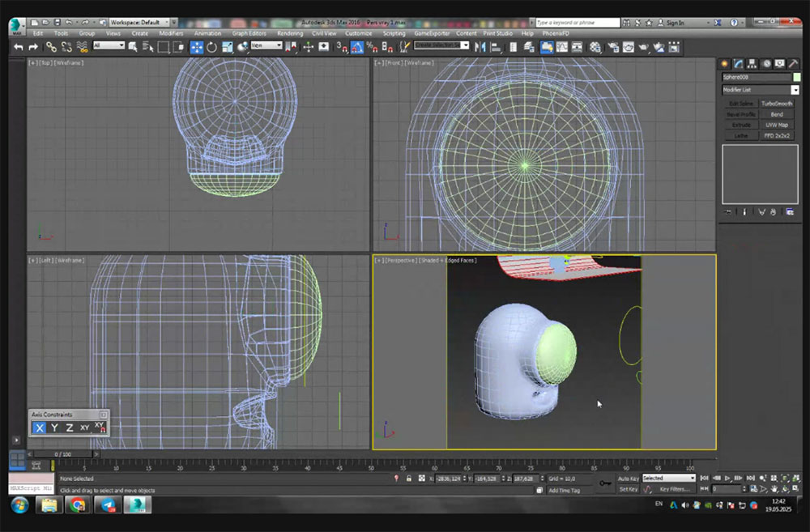Open the Rendering menu
Viewport: 810px width, 532px height.
pyautogui.click(x=290, y=33)
